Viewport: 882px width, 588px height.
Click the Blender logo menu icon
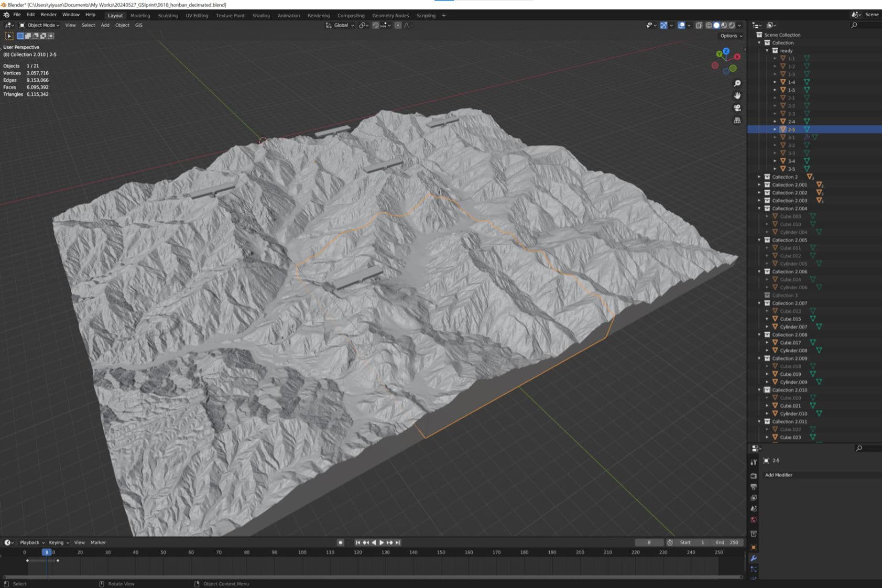tap(6, 15)
